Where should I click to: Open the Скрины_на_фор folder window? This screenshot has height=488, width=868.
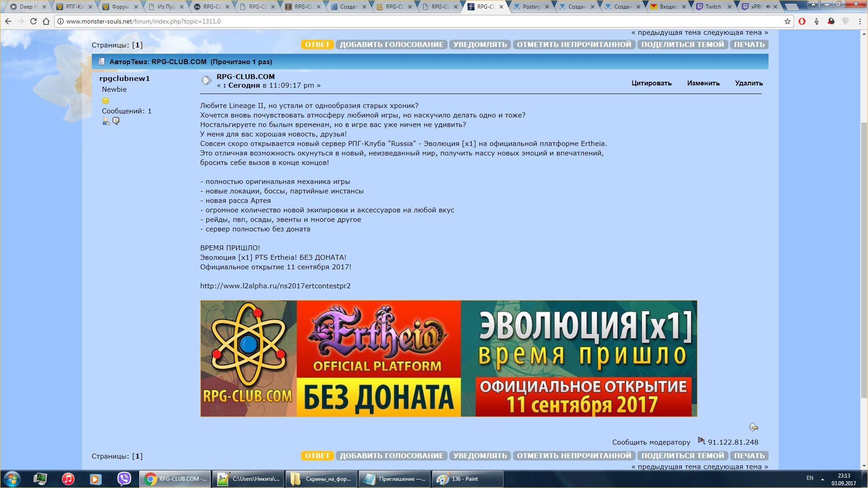321,479
